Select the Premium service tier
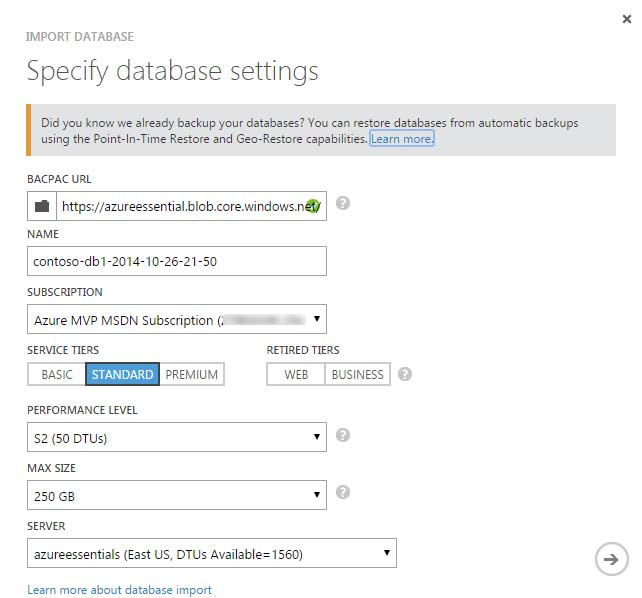Image resolution: width=642 pixels, height=598 pixels. (x=191, y=374)
